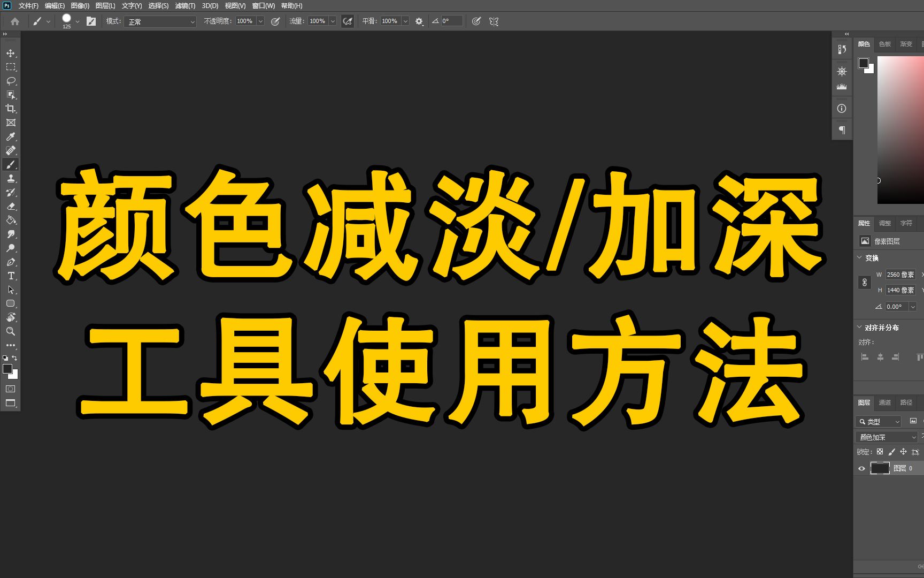Select the Eraser tool
Image resolution: width=924 pixels, height=578 pixels.
point(11,206)
